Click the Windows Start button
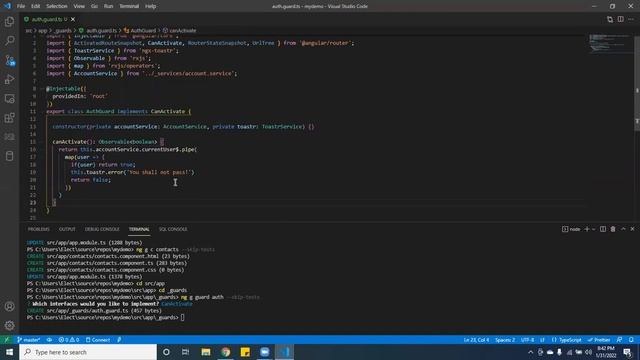 tap(9, 352)
